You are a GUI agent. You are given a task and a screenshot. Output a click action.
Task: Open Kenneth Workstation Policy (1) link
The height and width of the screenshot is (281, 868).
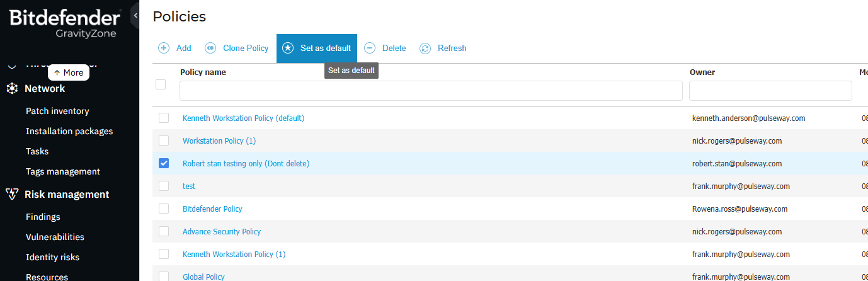[x=234, y=254]
